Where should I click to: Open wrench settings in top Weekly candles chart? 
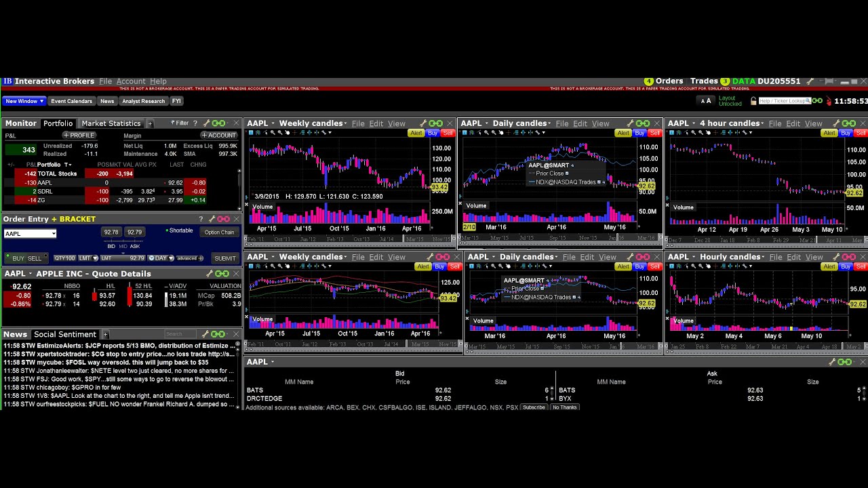[423, 123]
